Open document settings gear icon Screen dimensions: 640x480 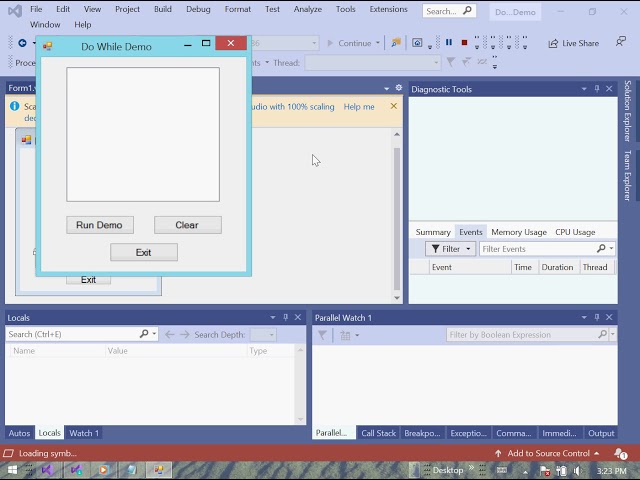399,88
